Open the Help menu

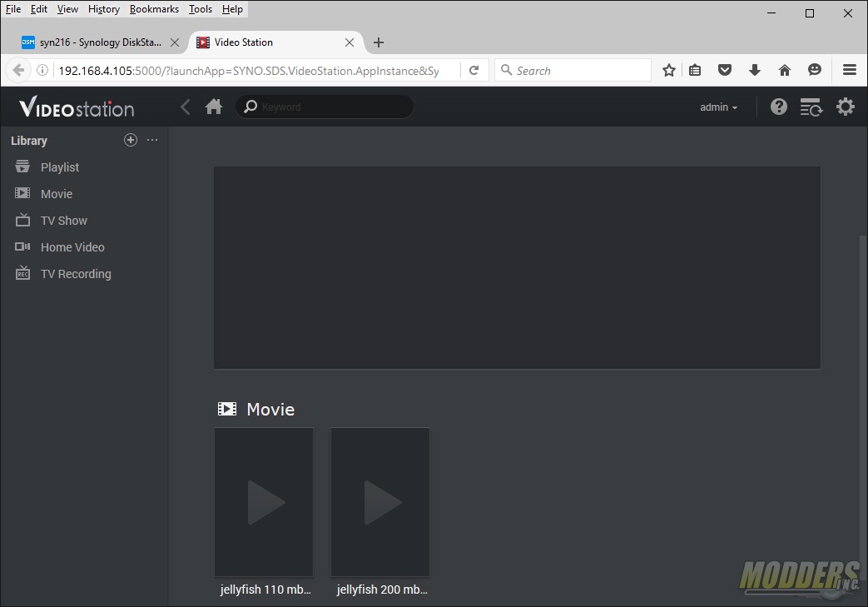coord(232,9)
